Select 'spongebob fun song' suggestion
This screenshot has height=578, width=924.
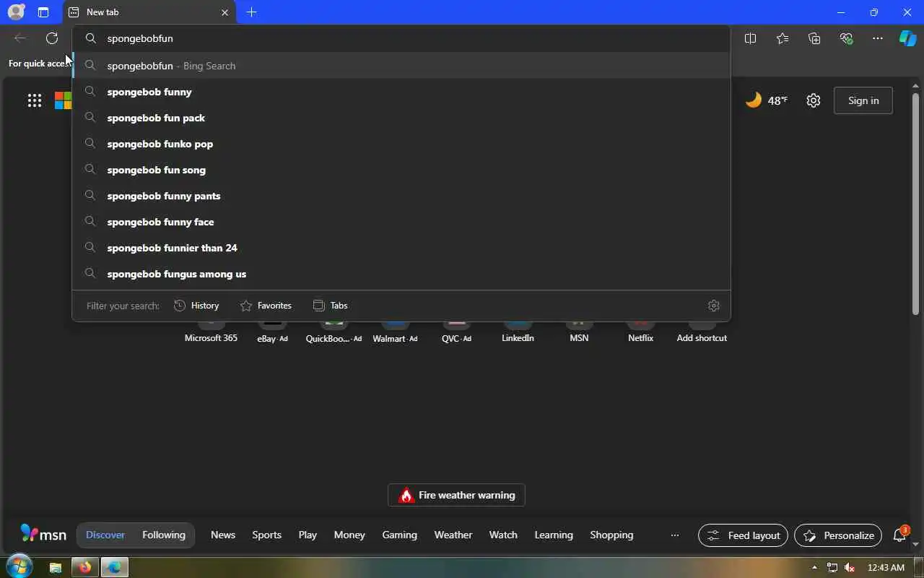[401, 170]
